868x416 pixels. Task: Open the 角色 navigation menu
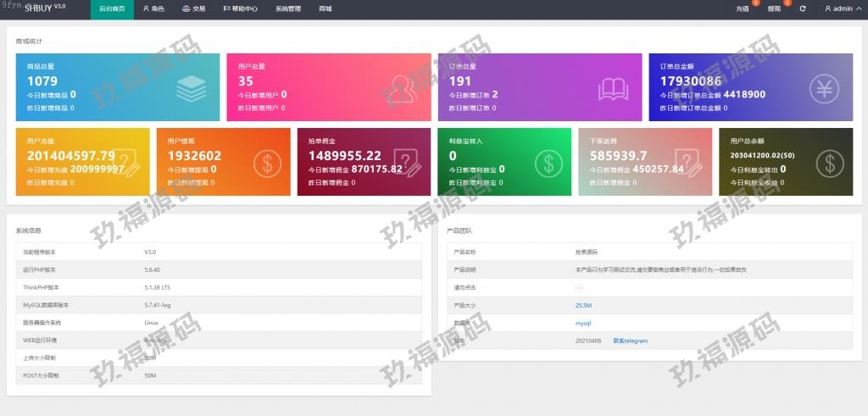(x=153, y=8)
